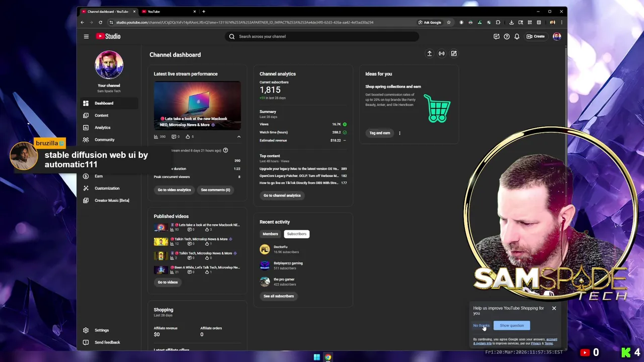Open Chrome three-dot menu
The width and height of the screenshot is (644, 362).
point(561,22)
